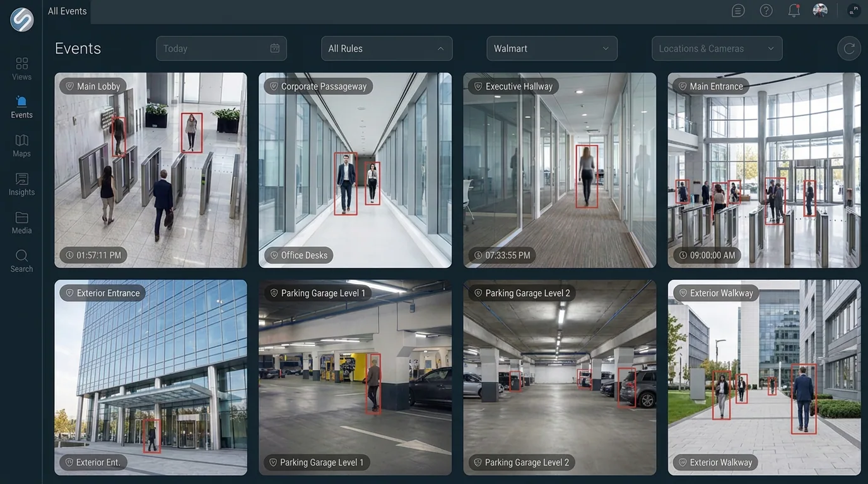Open the messages icon in top bar
Viewport: 868px width, 484px height.
tap(738, 11)
